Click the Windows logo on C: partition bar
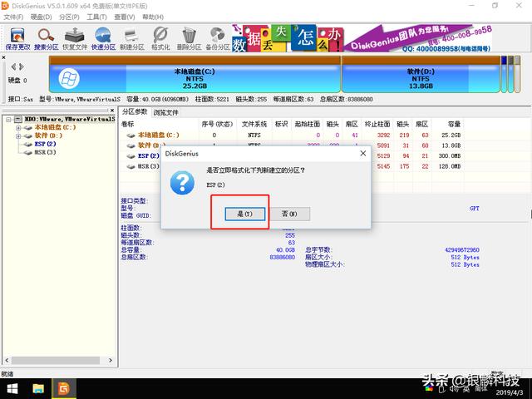This screenshot has width=532, height=399. point(69,79)
